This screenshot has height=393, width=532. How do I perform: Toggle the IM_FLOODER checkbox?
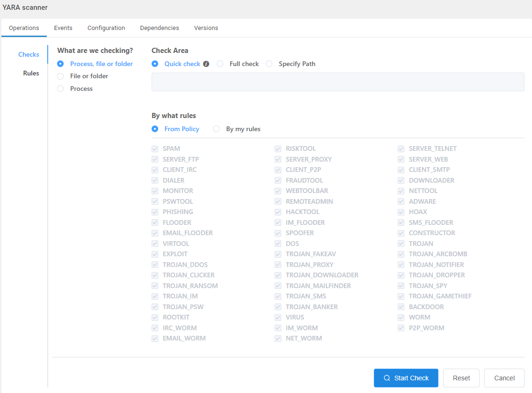click(x=278, y=222)
